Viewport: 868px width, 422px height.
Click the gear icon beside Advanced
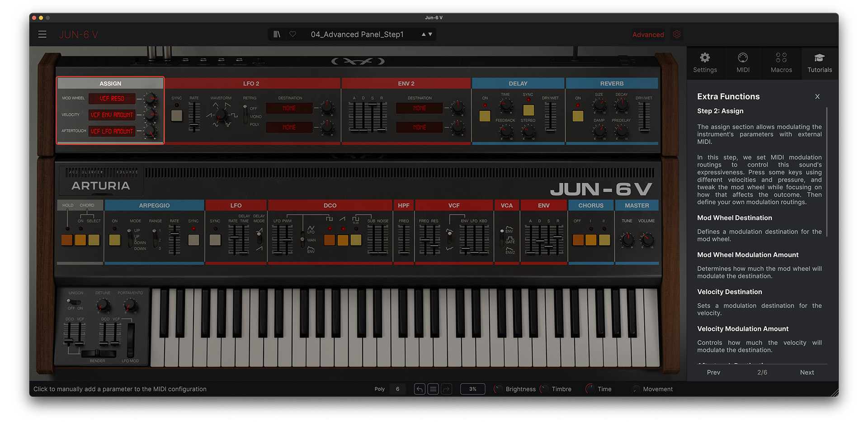(677, 34)
